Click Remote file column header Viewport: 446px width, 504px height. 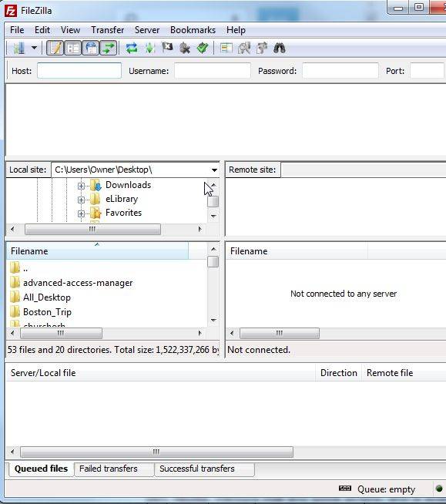pyautogui.click(x=404, y=373)
